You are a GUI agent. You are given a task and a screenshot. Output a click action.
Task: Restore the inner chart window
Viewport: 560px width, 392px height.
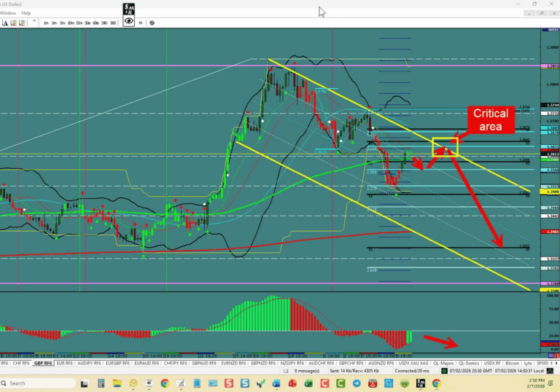tap(542, 13)
